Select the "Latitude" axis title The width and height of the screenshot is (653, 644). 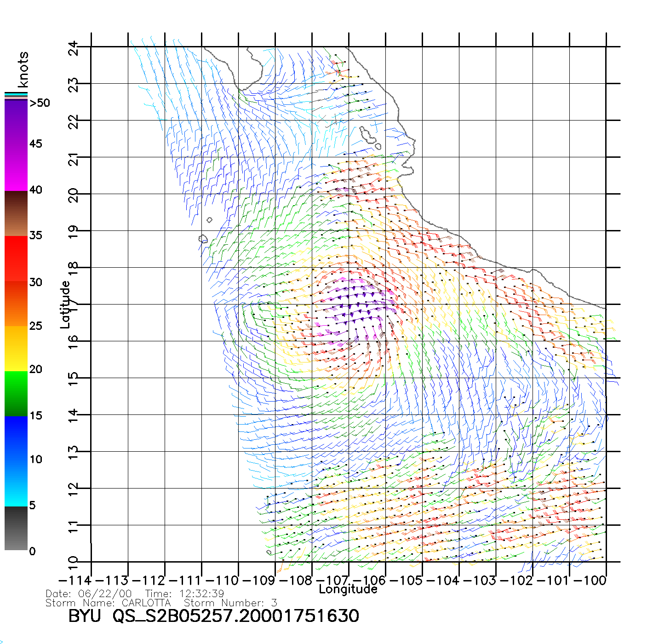(x=65, y=305)
